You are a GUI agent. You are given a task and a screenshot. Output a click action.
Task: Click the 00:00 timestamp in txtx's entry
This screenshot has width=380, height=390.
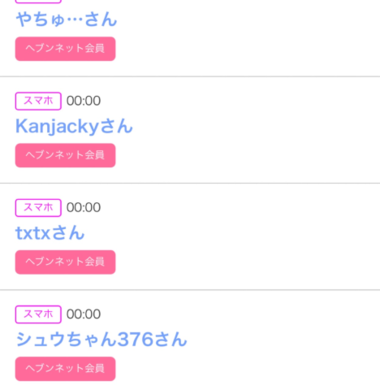83,208
